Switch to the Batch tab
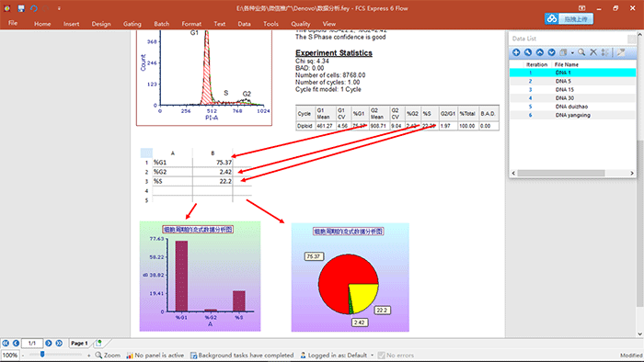Screen dimensions: 644x362 (x=161, y=24)
